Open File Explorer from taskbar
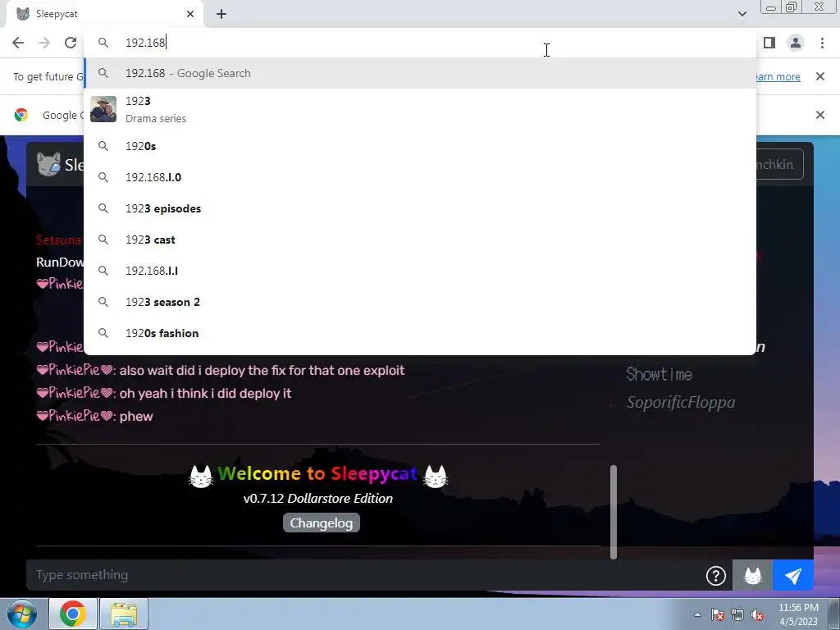 pyautogui.click(x=124, y=614)
